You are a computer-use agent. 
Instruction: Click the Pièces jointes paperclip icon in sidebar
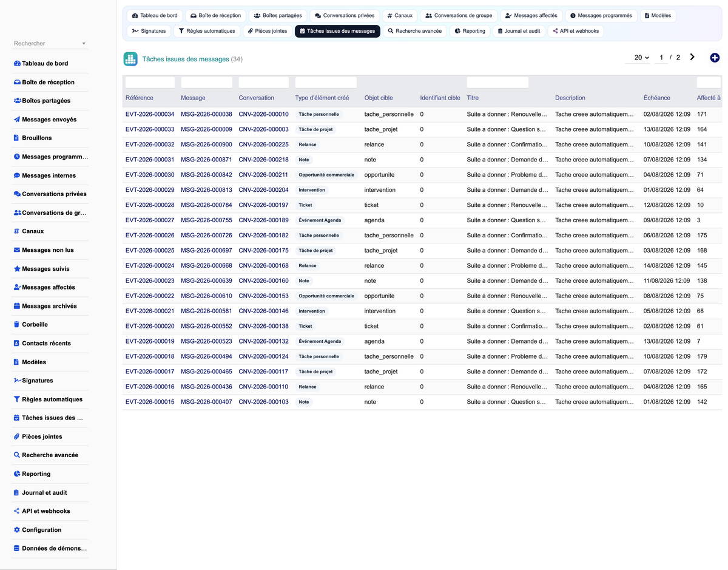17,436
